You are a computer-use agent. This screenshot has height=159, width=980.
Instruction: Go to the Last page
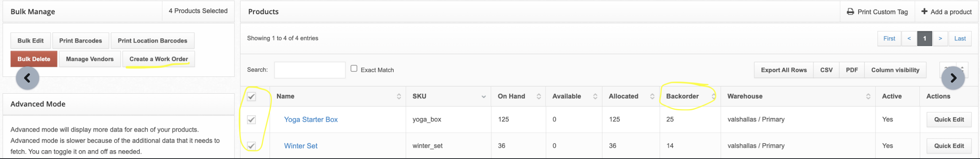[960, 38]
